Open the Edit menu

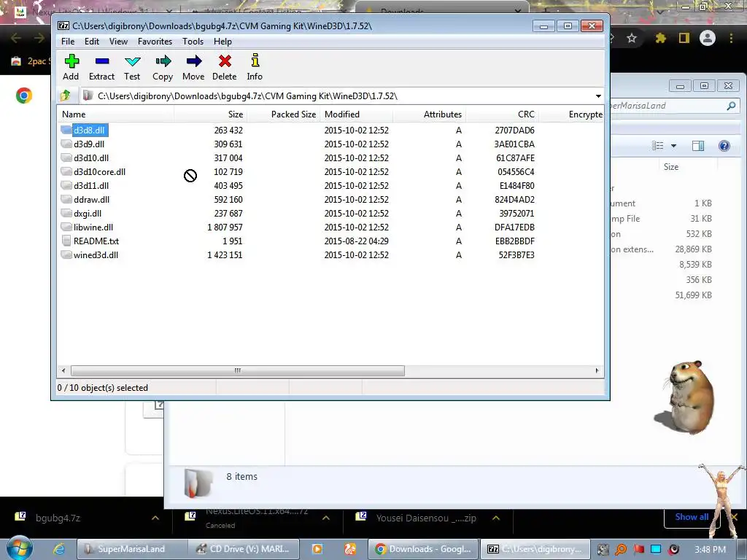tap(92, 42)
